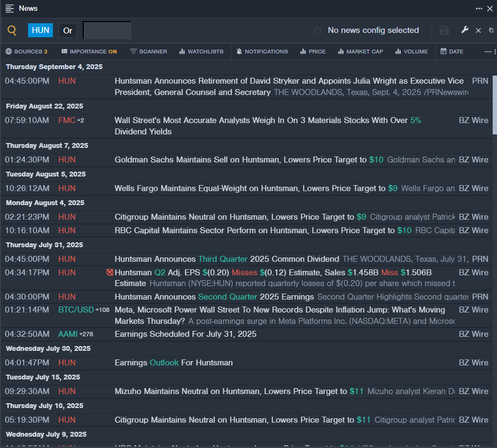Click HUN ticker at 01:24:30PM row
This screenshot has width=497, height=448.
click(67, 160)
